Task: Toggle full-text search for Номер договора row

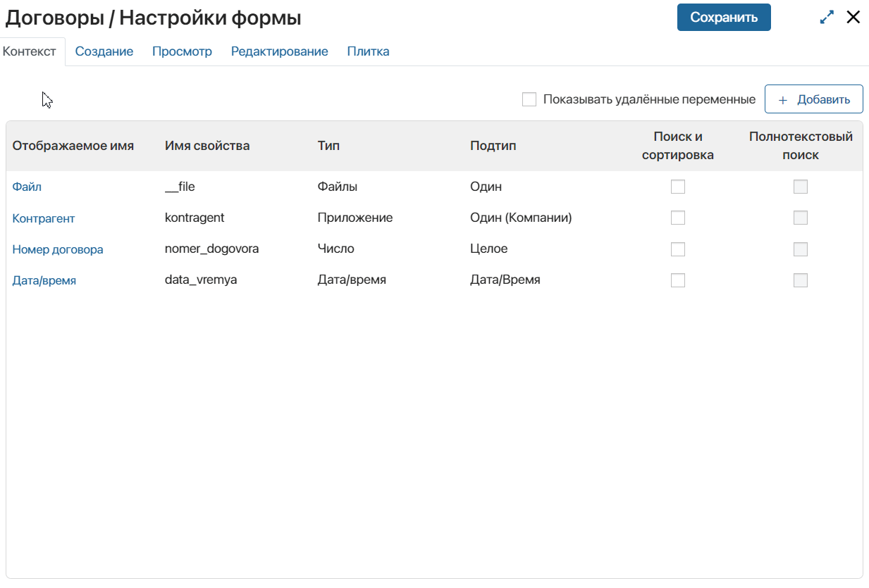Action: 801,249
